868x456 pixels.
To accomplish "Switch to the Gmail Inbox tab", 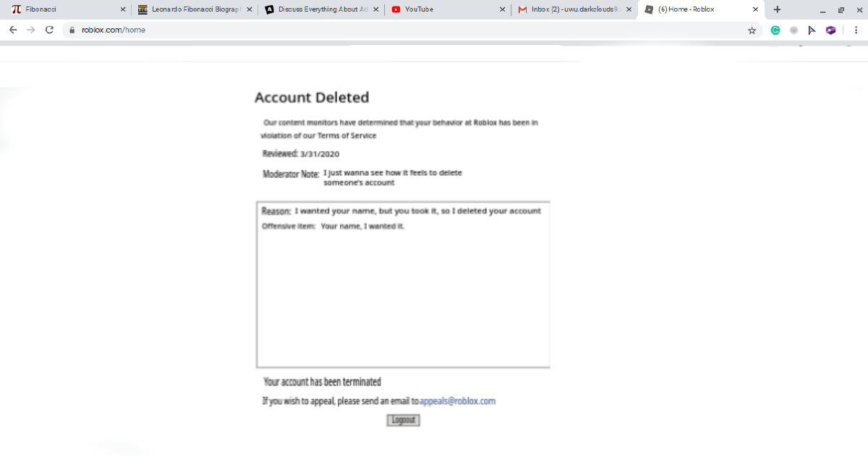I will (x=575, y=9).
